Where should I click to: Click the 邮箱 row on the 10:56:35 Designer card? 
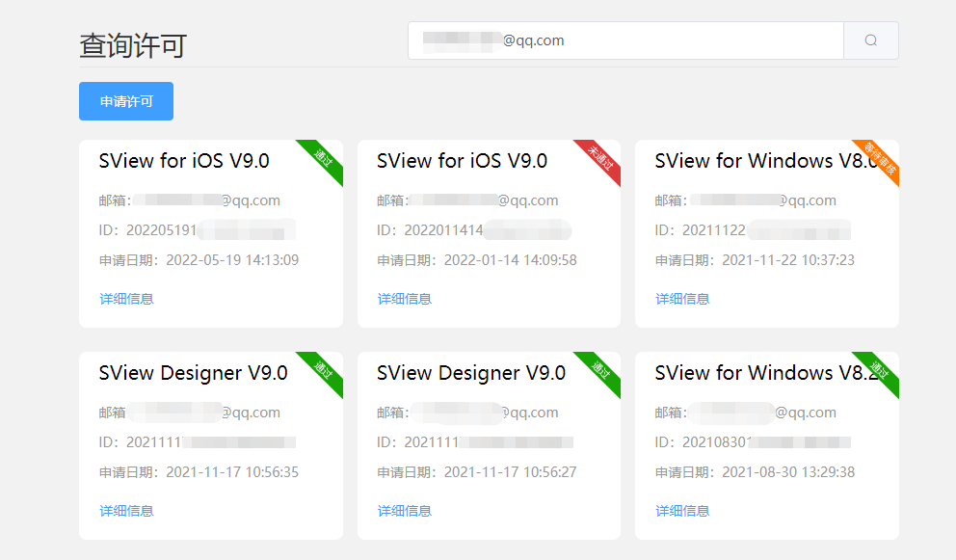[x=190, y=413]
